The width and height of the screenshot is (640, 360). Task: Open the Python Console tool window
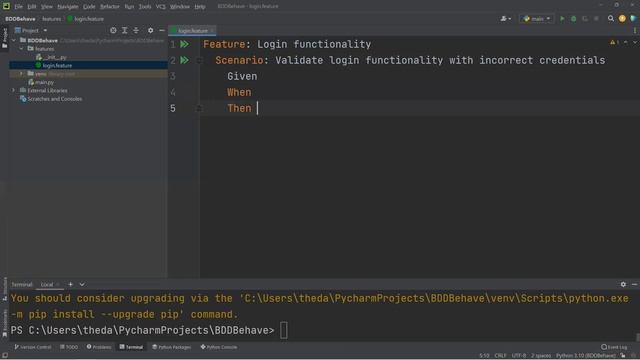pos(219,347)
